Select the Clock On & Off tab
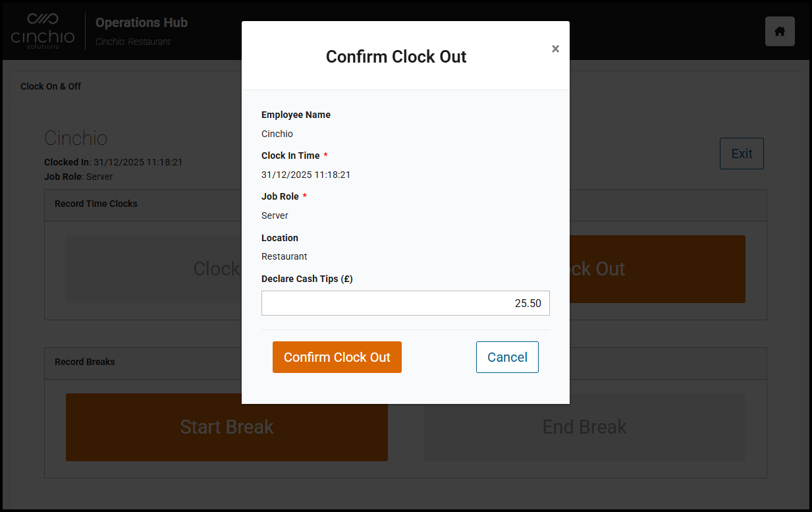 pos(51,86)
